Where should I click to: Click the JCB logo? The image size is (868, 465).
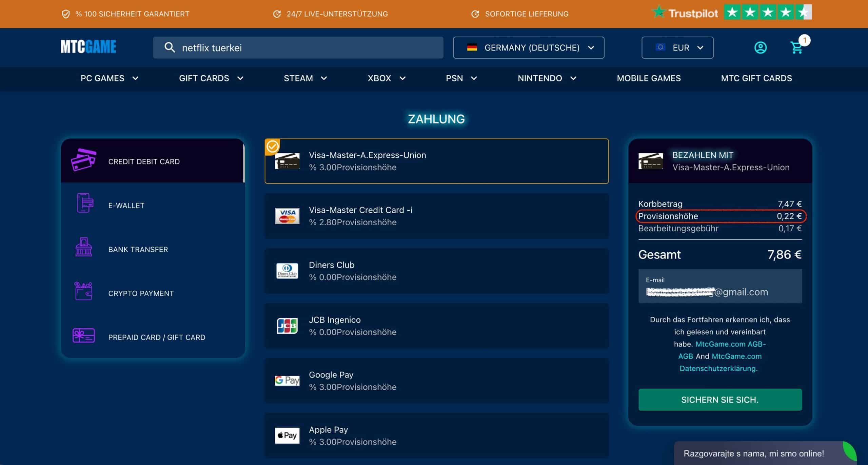(287, 326)
